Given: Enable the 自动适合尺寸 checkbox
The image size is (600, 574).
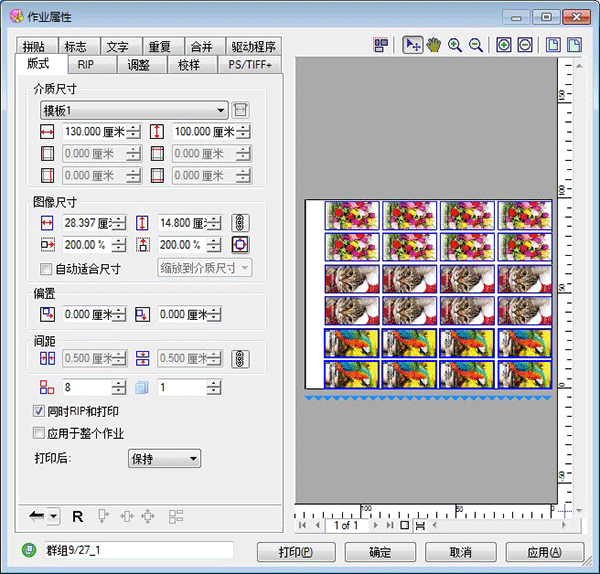Looking at the screenshot, I should click(44, 268).
